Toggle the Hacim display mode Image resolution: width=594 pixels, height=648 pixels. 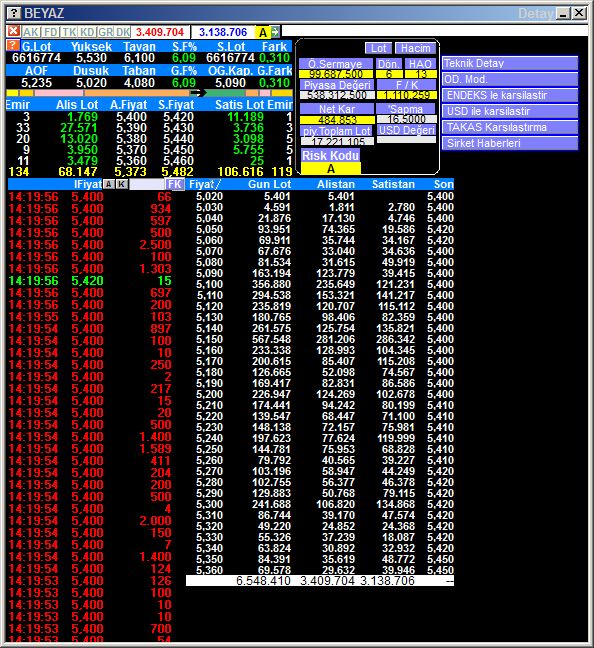point(415,48)
